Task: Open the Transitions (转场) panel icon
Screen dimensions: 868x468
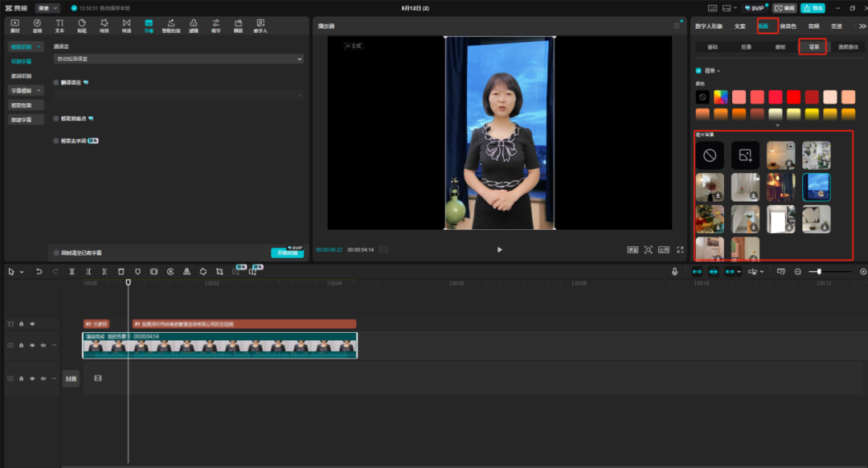Action: (126, 24)
